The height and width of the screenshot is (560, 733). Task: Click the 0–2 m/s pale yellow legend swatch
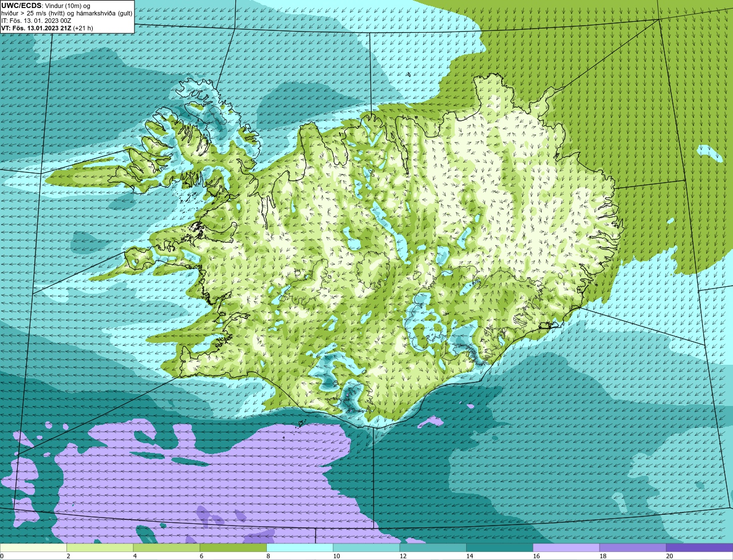click(x=33, y=548)
